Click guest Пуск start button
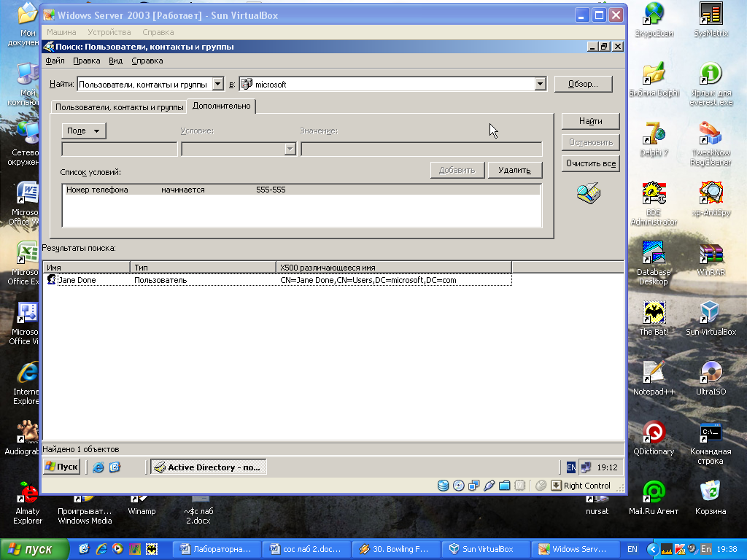Viewport: 747px width, 560px height. coord(61,467)
